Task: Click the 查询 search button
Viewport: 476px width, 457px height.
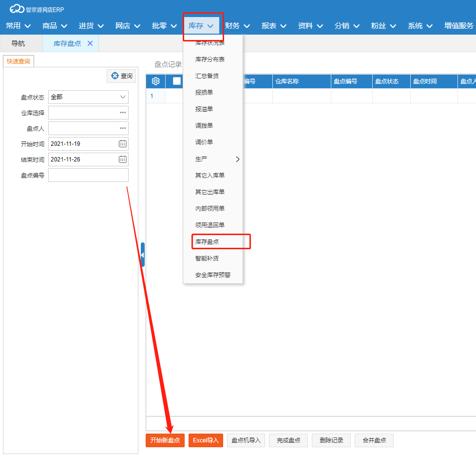Action: [121, 76]
